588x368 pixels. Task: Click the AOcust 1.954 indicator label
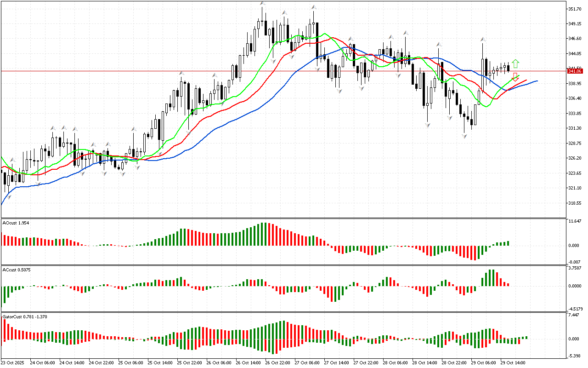click(17, 223)
